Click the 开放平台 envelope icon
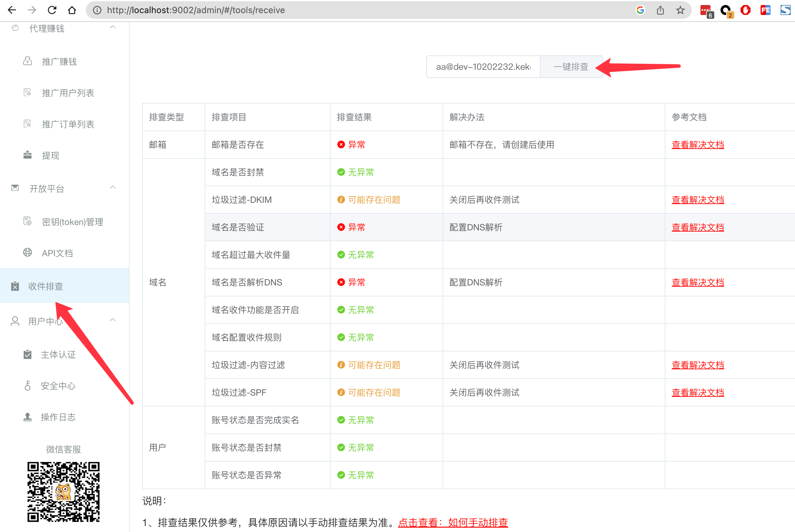 15,188
